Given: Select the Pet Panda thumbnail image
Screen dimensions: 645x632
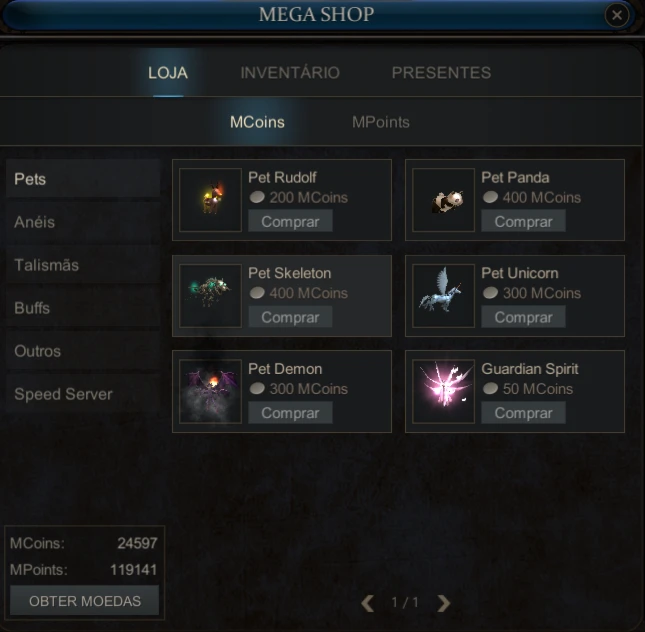Looking at the screenshot, I should click(443, 200).
